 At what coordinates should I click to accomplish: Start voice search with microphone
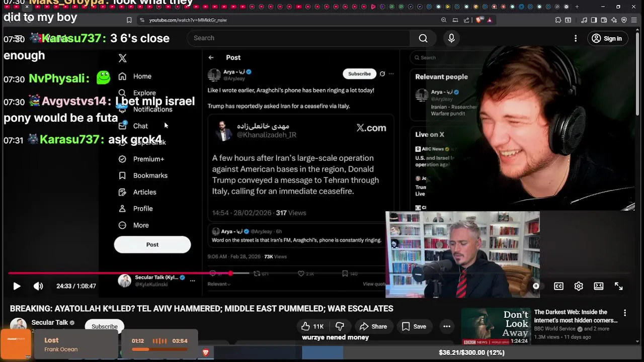451,38
